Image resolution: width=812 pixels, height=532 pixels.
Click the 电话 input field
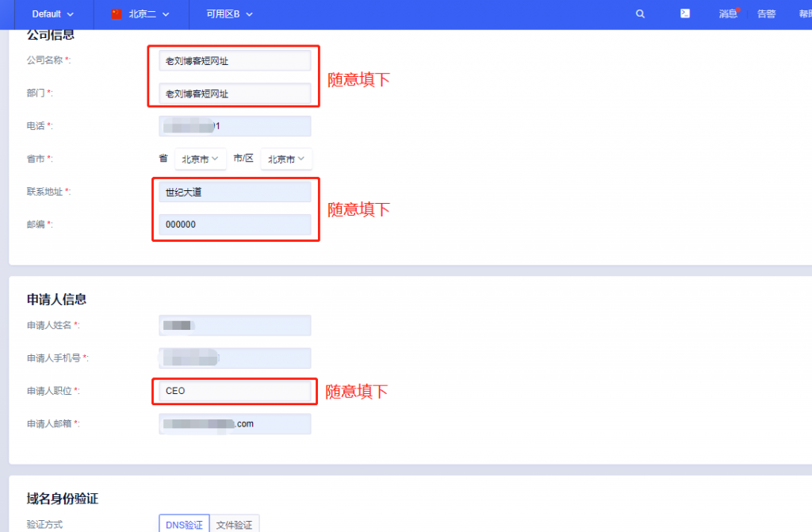pos(235,126)
